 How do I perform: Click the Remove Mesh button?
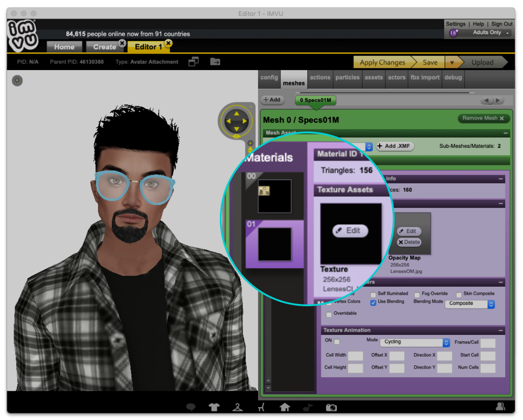click(483, 118)
